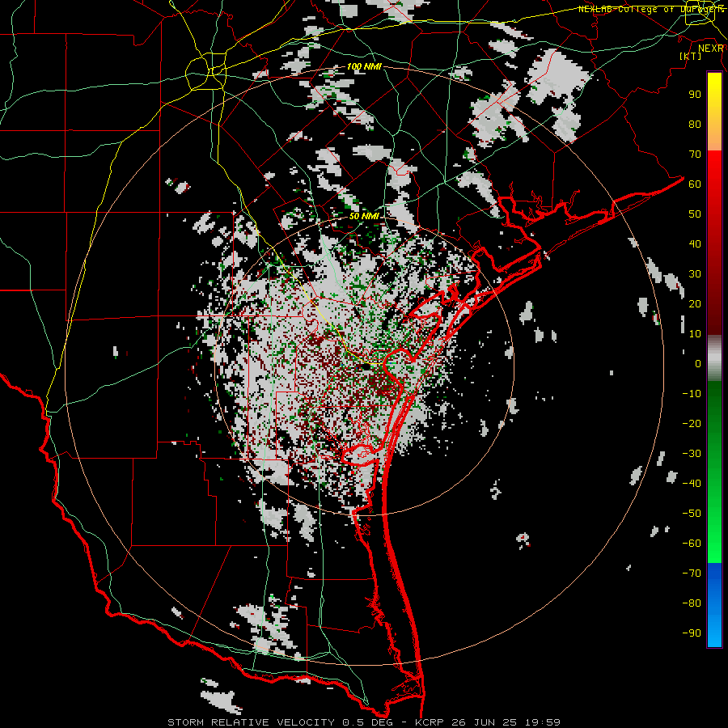Click the "70" value on the velocity scale
The height and width of the screenshot is (728, 728).
(695, 154)
